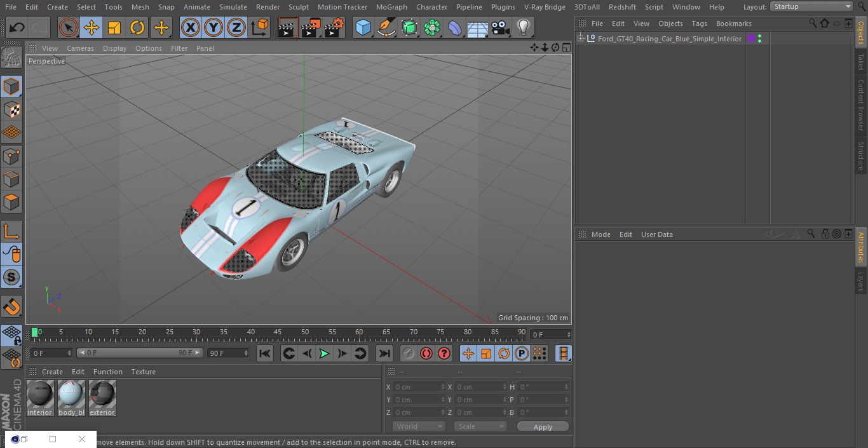The height and width of the screenshot is (448, 868).
Task: Switch to the Content Browser tab
Action: [861, 105]
